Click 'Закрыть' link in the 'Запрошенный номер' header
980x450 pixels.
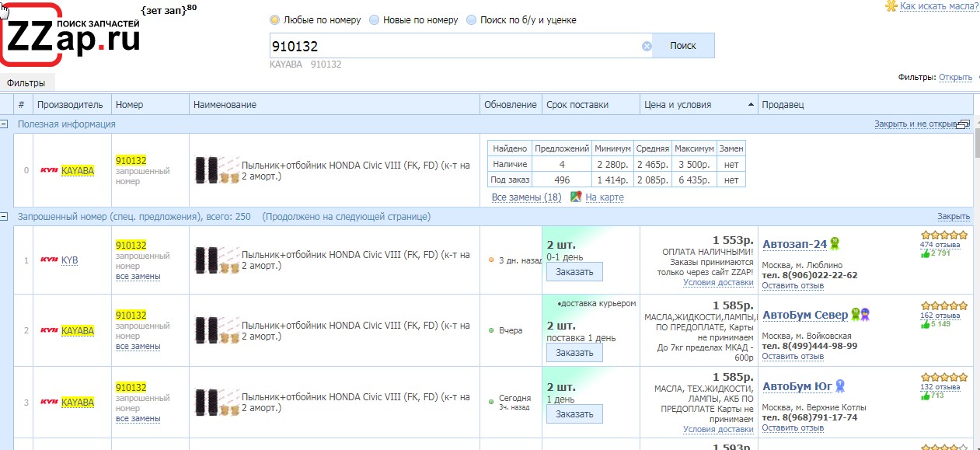(954, 217)
